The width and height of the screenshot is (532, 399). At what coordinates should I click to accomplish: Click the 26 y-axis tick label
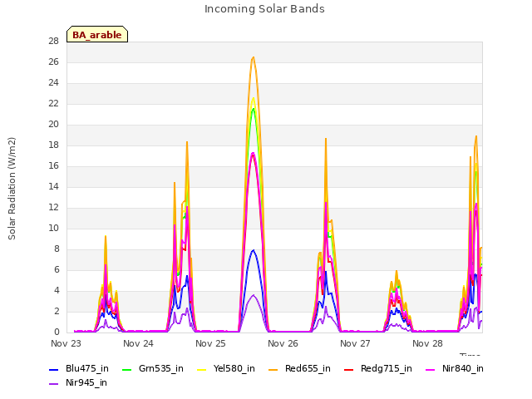click(x=53, y=62)
